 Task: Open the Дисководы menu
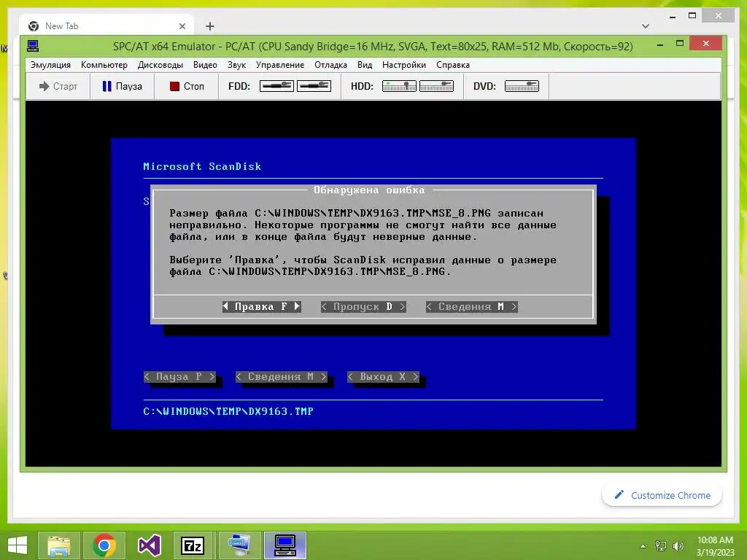tap(160, 65)
